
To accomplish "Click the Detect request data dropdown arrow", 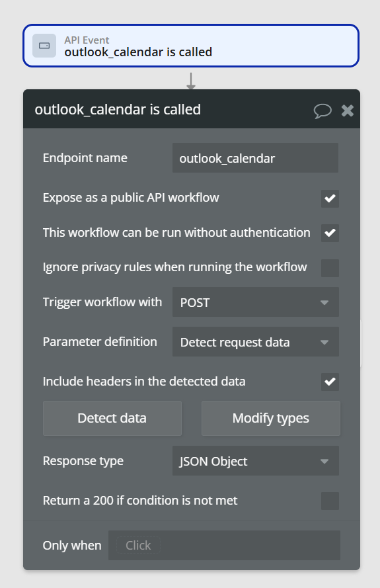I will (x=324, y=343).
